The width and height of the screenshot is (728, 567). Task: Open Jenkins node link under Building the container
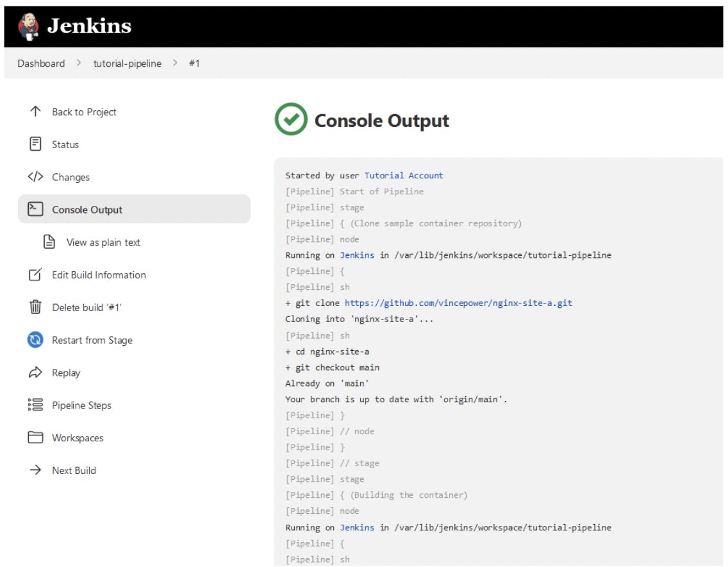pos(356,527)
